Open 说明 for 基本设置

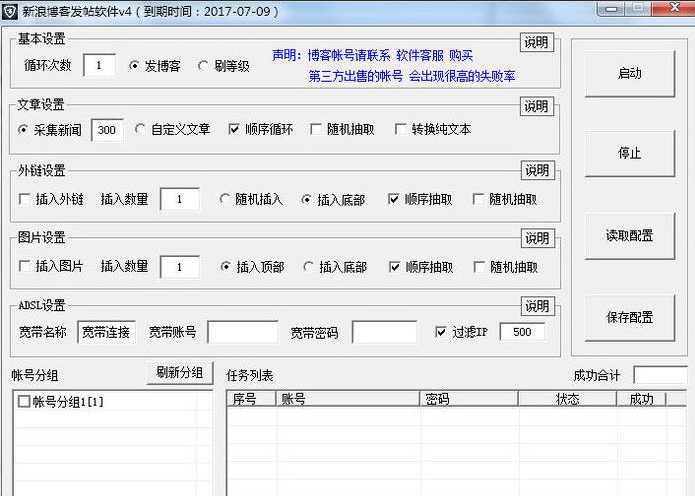536,43
